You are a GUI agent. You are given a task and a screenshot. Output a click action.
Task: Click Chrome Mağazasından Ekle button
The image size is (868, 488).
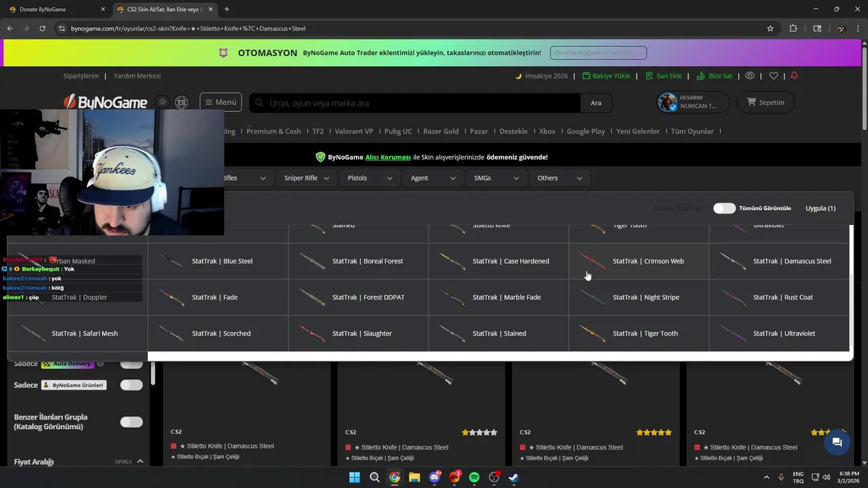(x=598, y=53)
